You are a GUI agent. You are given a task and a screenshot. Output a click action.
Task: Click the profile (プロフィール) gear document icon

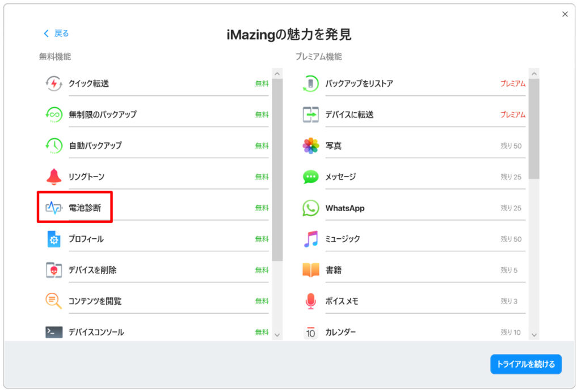(x=54, y=239)
